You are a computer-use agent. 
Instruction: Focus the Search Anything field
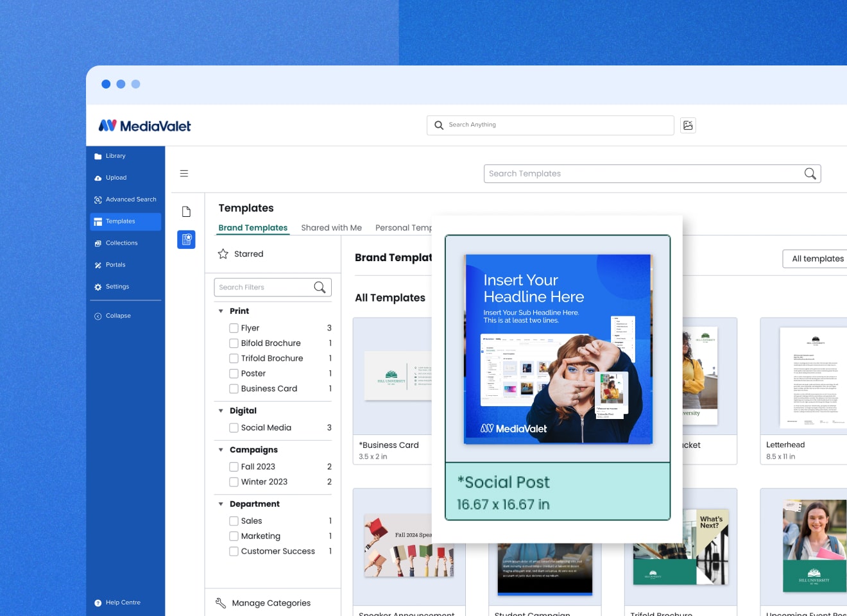(x=551, y=125)
